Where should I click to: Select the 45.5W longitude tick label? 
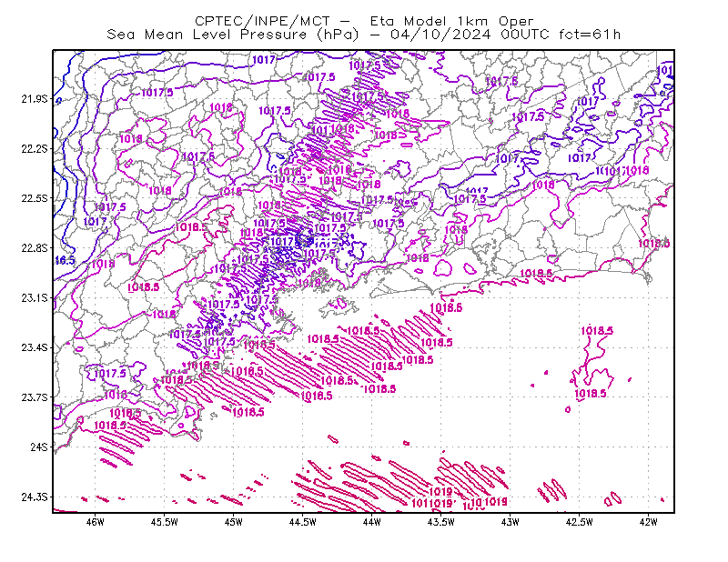(x=165, y=522)
